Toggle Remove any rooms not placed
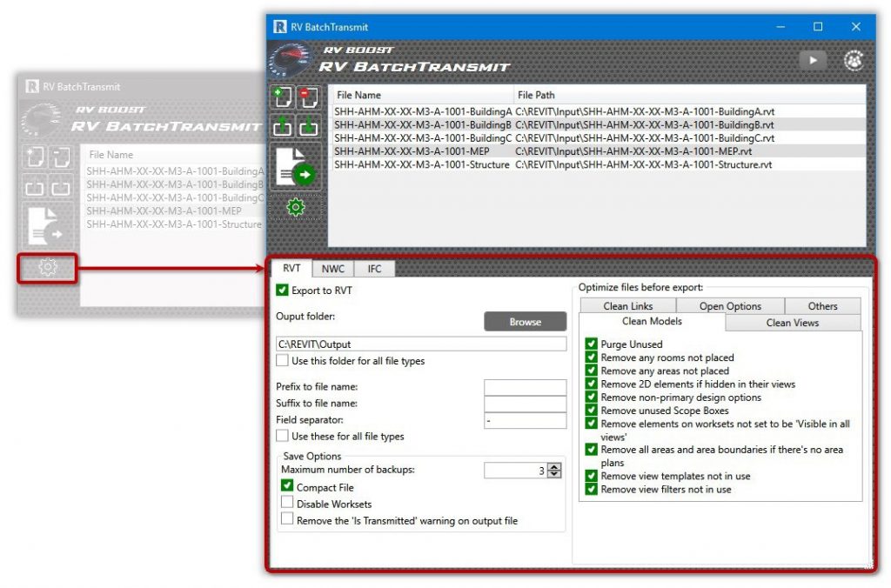 coord(591,357)
